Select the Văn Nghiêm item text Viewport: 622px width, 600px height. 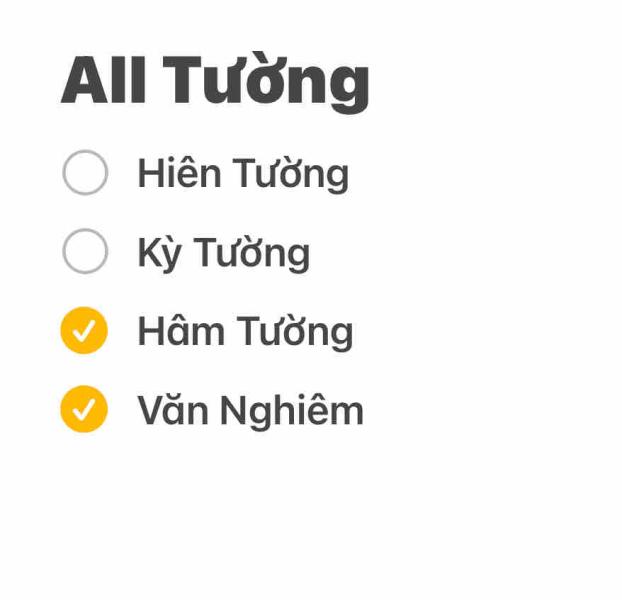pos(250,410)
